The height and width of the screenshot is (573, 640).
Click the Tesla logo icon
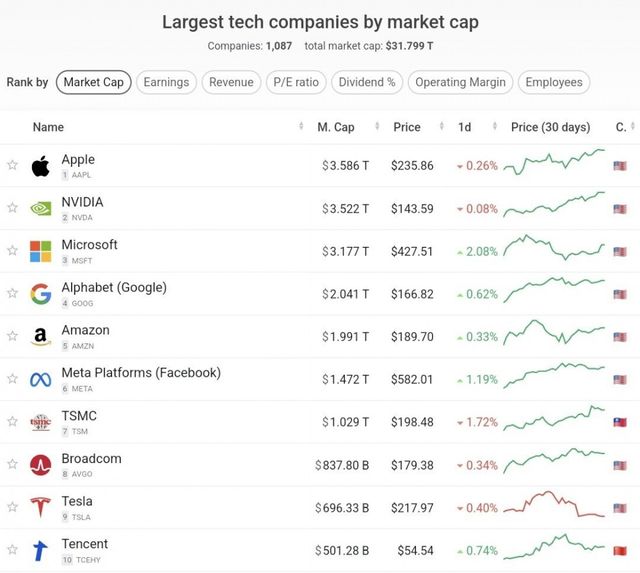(x=40, y=507)
